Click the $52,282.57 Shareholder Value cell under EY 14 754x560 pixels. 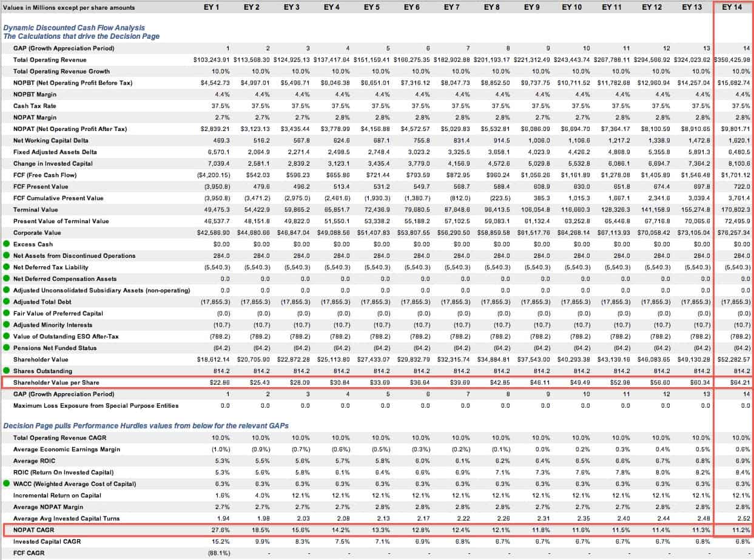pyautogui.click(x=733, y=359)
